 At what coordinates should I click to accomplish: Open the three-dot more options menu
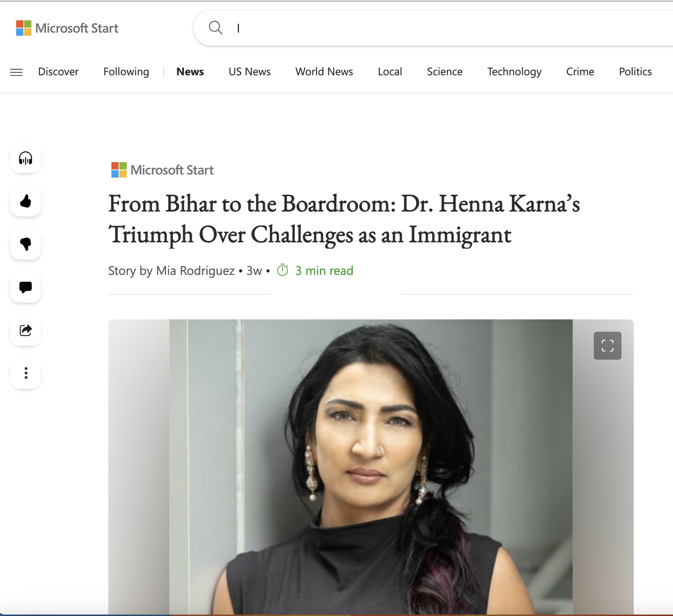tap(26, 373)
